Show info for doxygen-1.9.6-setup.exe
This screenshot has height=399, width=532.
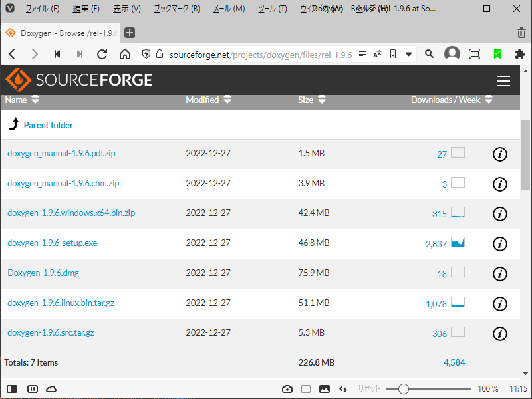click(x=500, y=243)
